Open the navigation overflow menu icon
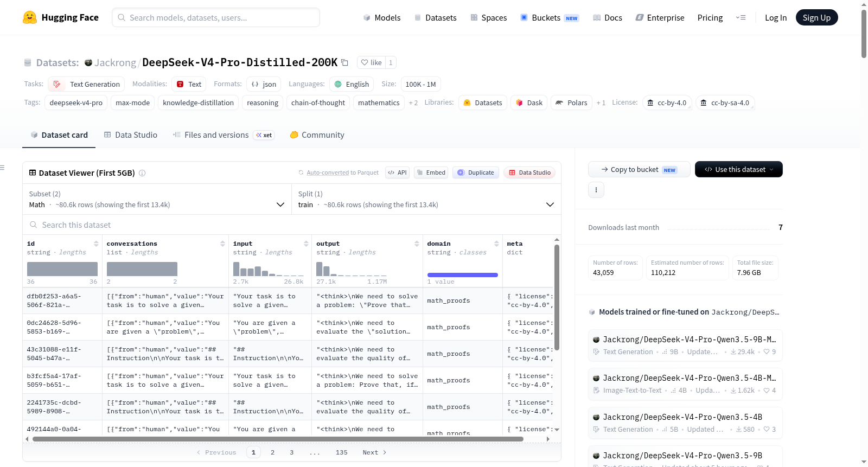868x467 pixels. coord(741,17)
